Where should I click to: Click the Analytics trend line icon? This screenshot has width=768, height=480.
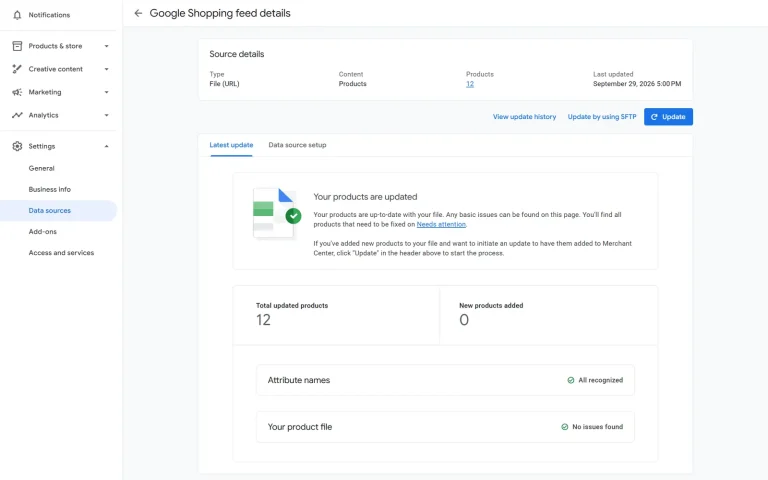(x=17, y=115)
